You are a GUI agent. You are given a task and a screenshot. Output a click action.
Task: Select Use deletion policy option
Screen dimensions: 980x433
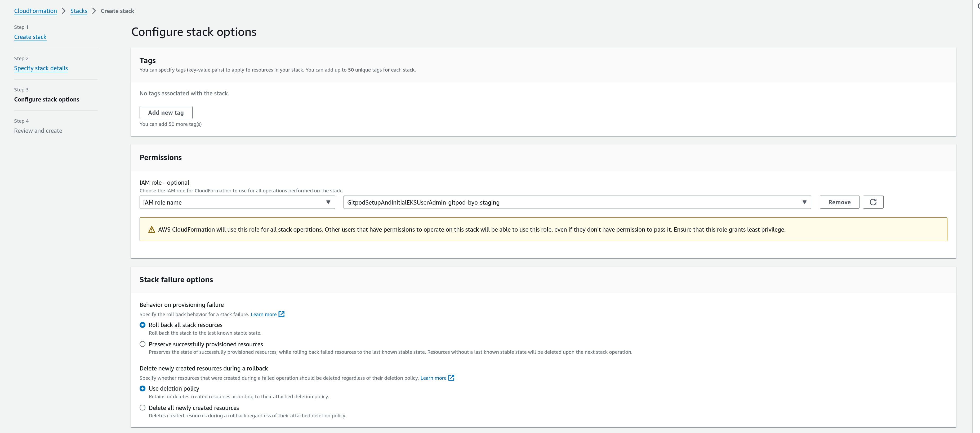tap(143, 388)
